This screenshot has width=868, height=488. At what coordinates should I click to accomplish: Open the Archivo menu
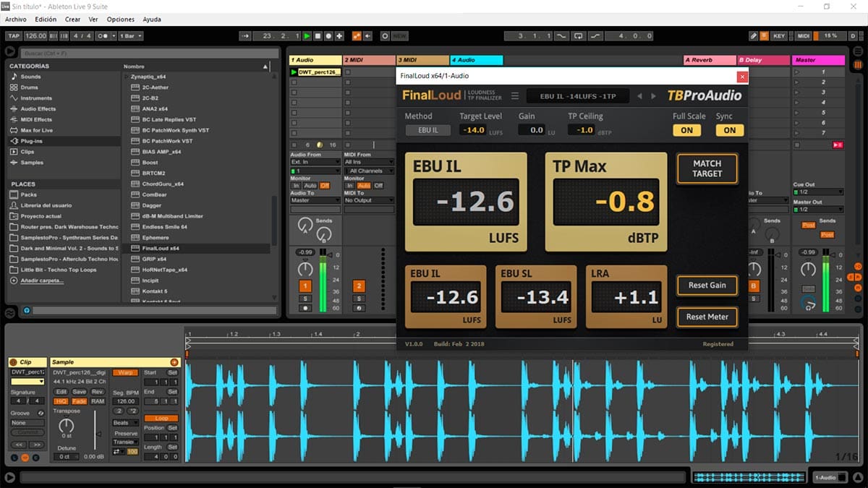click(x=15, y=20)
